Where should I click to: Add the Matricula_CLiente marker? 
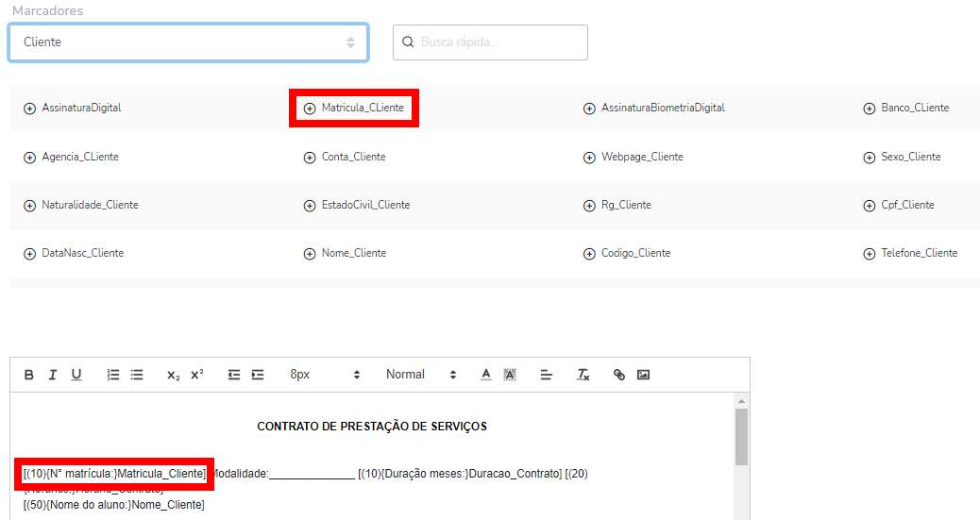pos(354,109)
